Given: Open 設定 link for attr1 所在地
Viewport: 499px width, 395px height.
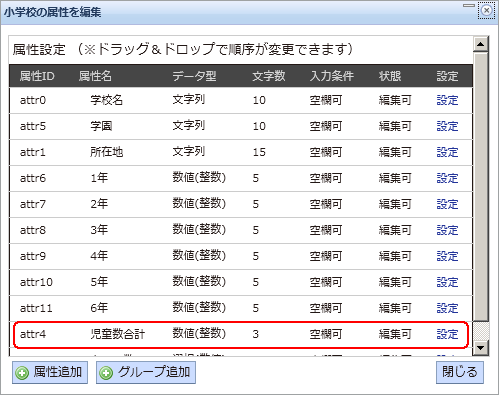Looking at the screenshot, I should (x=447, y=152).
